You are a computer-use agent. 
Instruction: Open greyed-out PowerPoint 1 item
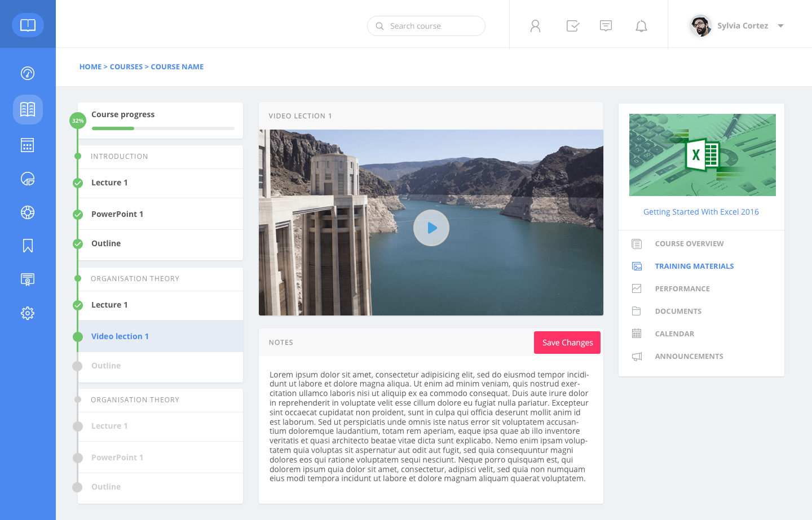(x=161, y=457)
